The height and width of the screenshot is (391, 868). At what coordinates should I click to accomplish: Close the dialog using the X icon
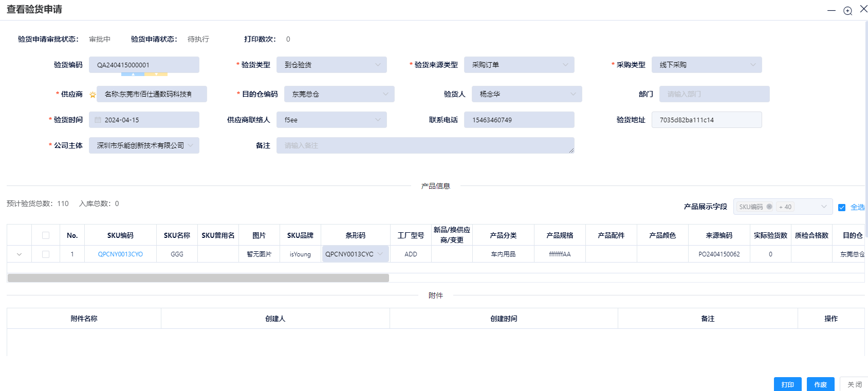click(863, 9)
